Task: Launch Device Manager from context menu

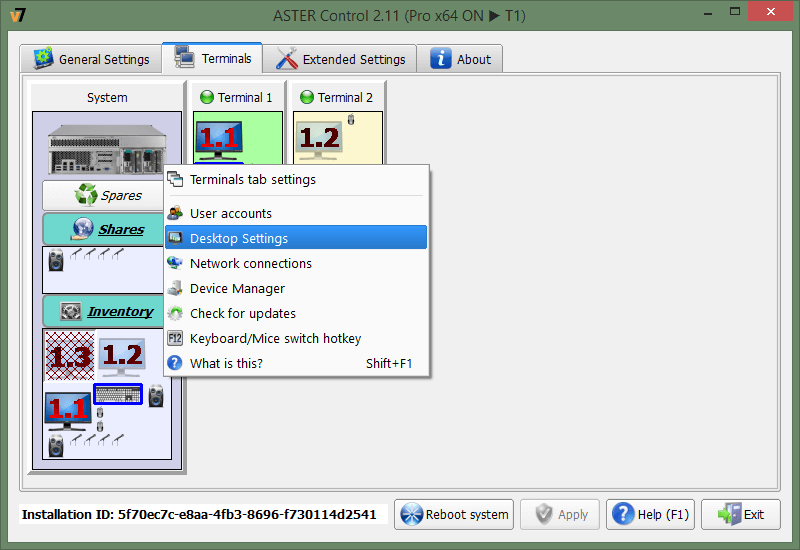Action: point(296,288)
